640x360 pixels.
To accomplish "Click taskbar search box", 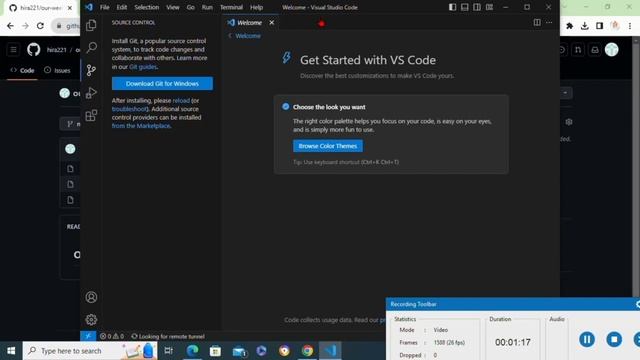I will point(90,351).
